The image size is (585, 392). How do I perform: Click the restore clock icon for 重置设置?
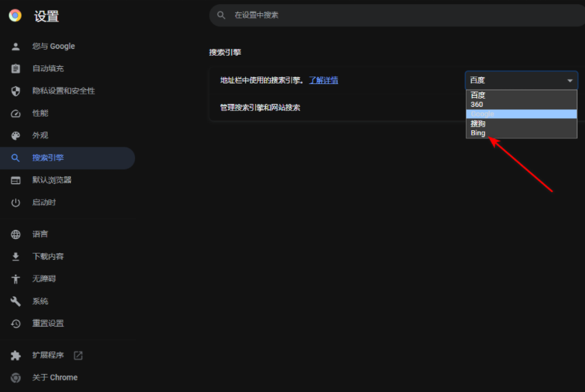tap(16, 324)
